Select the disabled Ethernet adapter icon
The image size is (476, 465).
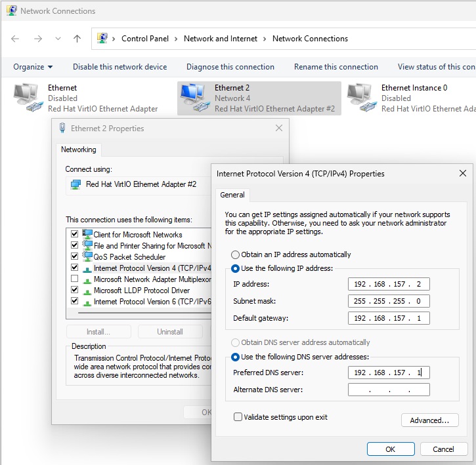28,98
